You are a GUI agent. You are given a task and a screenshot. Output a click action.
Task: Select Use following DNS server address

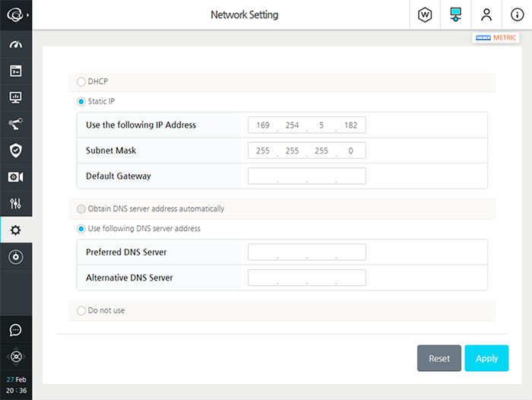(81, 229)
